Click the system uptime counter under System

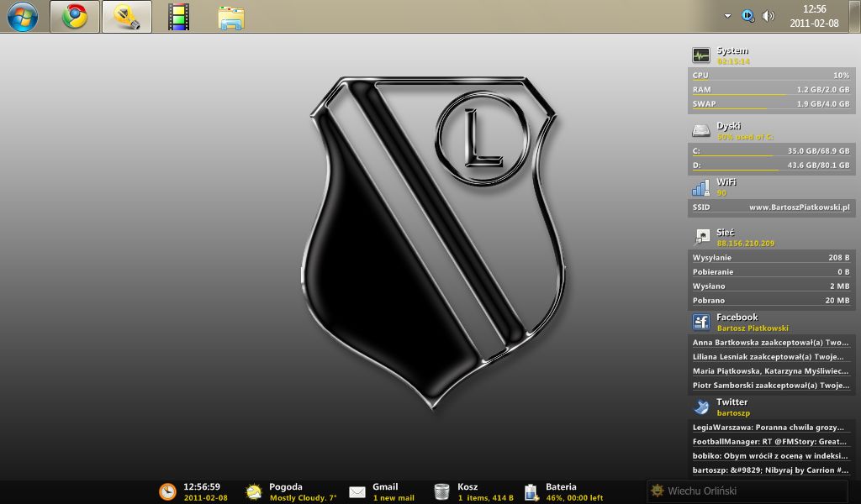(x=733, y=61)
